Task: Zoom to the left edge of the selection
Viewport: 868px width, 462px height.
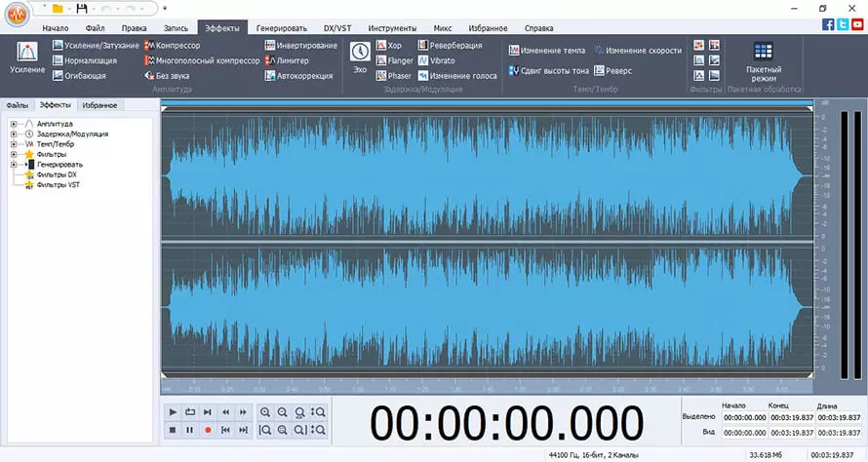Action: [x=265, y=430]
